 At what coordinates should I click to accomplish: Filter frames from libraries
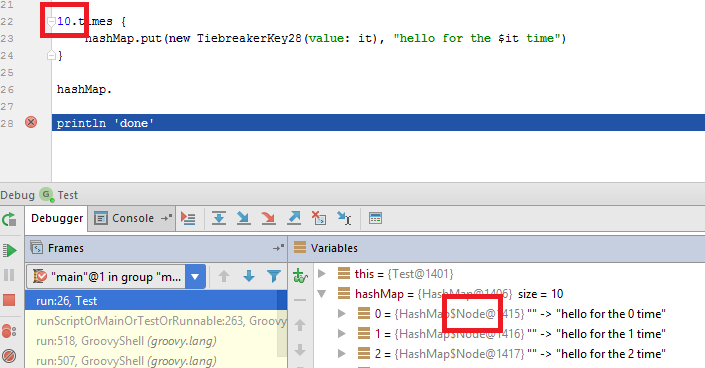[273, 276]
